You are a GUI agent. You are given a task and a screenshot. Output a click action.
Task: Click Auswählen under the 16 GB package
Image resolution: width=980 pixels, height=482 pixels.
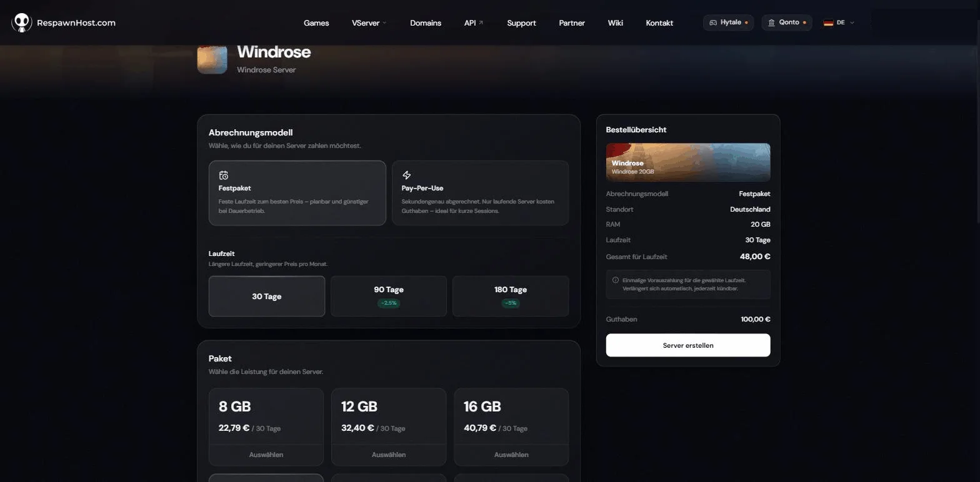click(511, 455)
